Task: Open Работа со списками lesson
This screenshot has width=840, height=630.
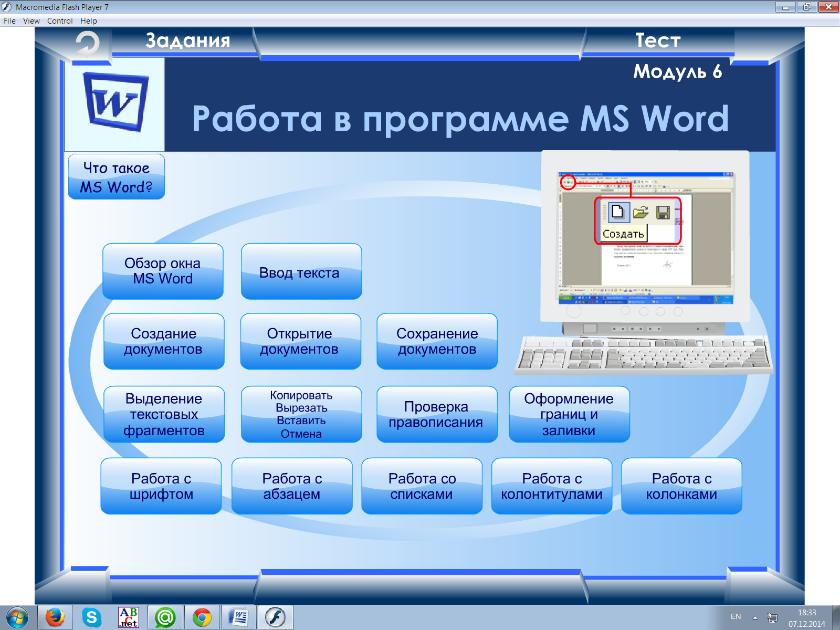Action: point(422,486)
